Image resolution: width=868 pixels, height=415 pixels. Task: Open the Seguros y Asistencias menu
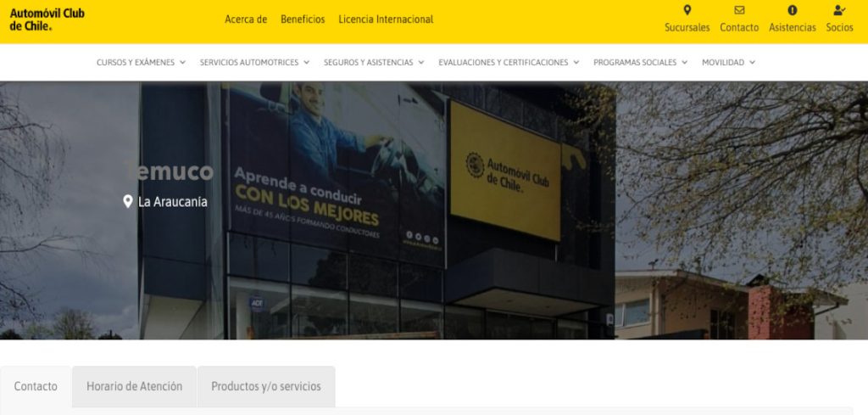[374, 63]
